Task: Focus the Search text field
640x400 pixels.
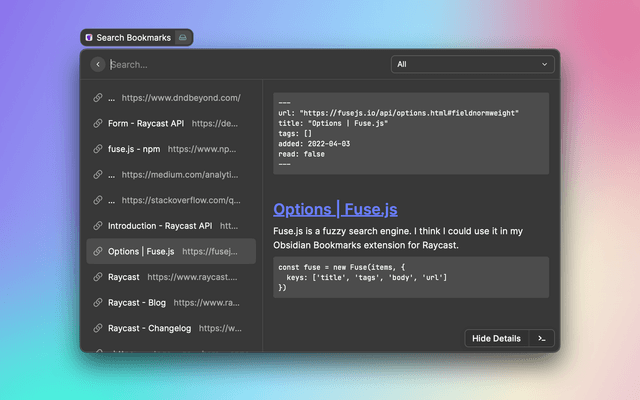Action: click(245, 64)
